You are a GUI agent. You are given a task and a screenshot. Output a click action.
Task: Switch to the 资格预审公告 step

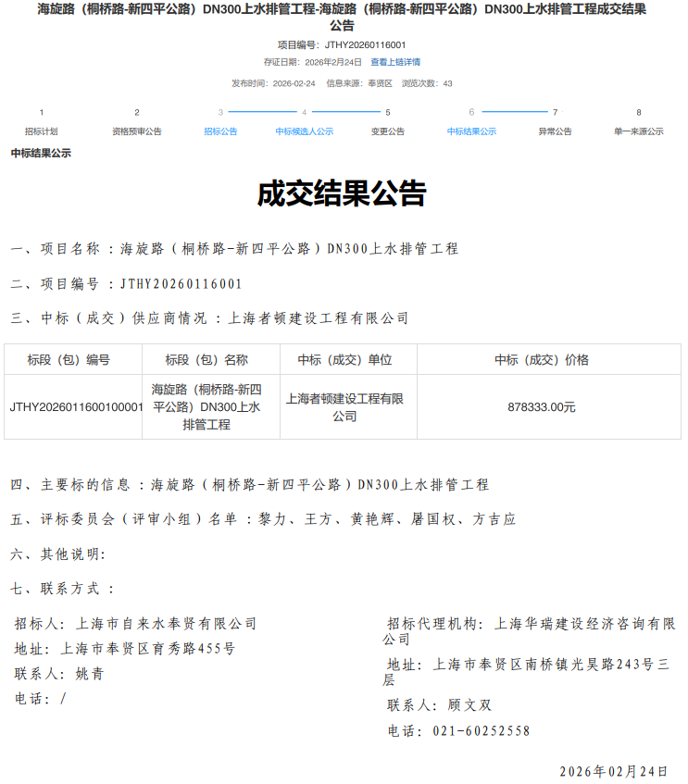click(x=137, y=131)
